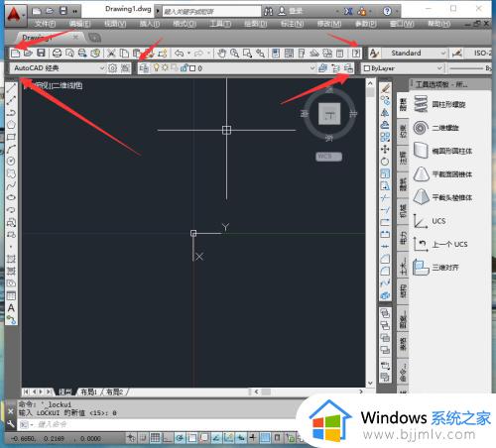Open the ISO dimension style dropdown
Screen dimensions: 496x448
483,53
